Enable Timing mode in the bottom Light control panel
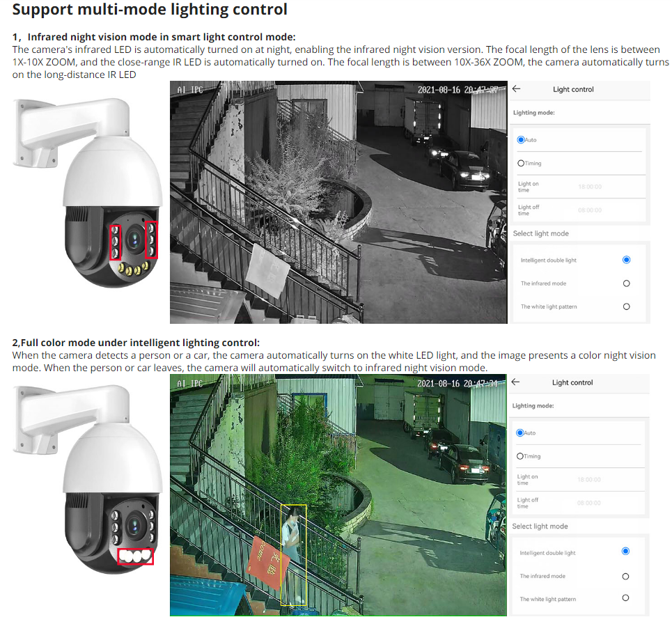This screenshot has width=672, height=624. click(x=520, y=455)
